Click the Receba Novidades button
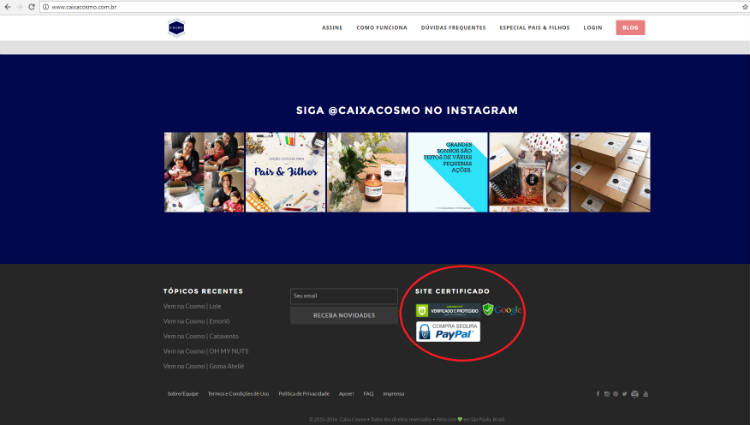This screenshot has width=750, height=425. coord(344,316)
